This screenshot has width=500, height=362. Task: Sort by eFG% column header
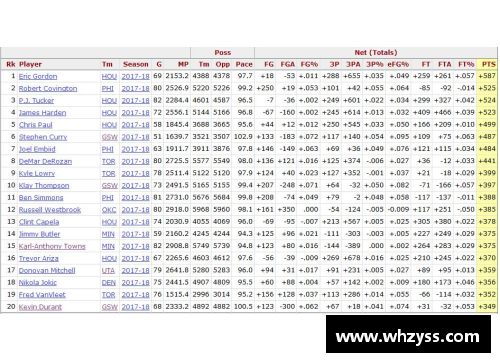click(398, 64)
